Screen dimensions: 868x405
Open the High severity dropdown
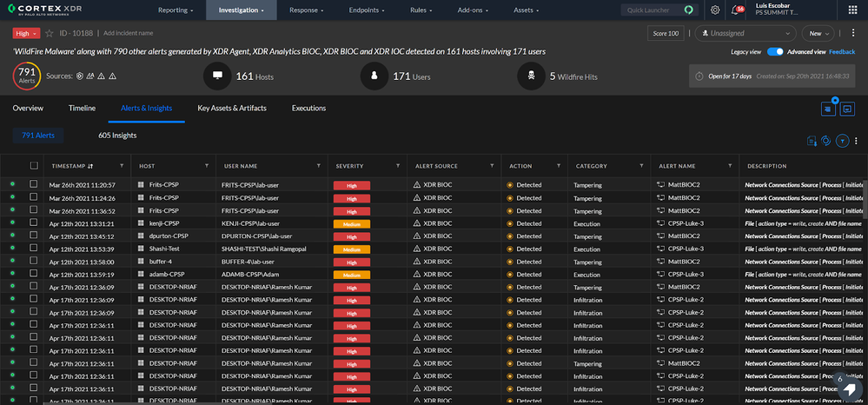pyautogui.click(x=27, y=33)
